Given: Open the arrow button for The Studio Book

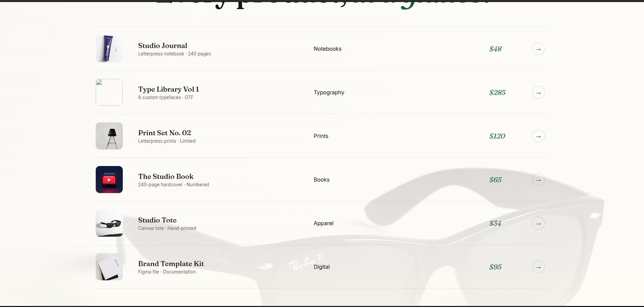Looking at the screenshot, I should click(x=538, y=180).
